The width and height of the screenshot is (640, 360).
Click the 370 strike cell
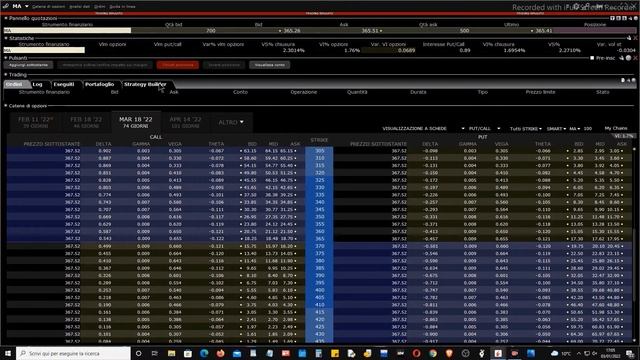click(320, 246)
